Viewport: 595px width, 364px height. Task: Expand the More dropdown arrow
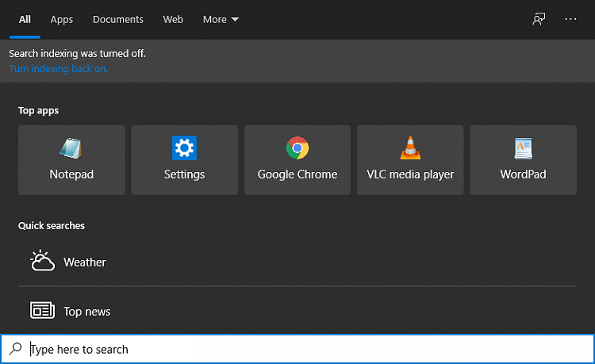click(x=236, y=19)
